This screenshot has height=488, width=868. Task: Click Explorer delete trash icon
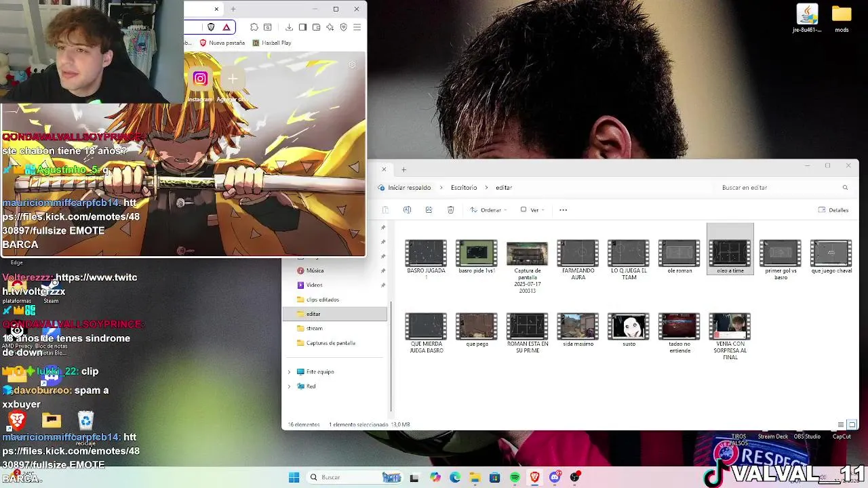pos(450,210)
